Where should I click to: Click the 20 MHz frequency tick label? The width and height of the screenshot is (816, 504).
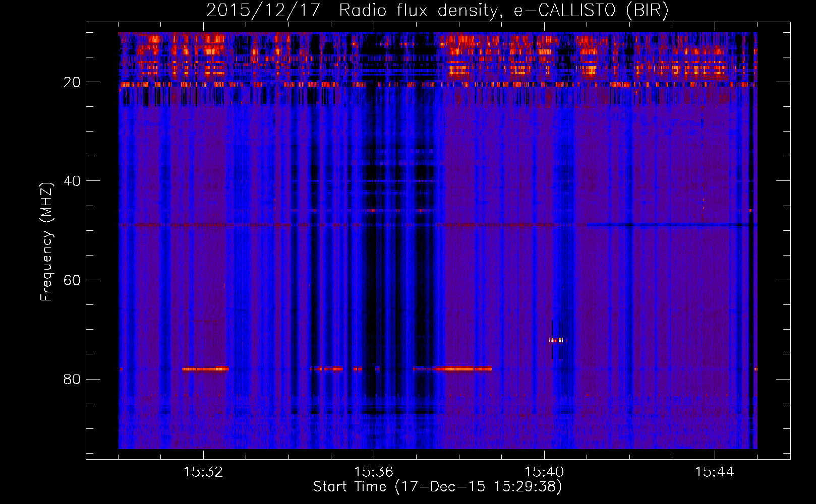coord(73,82)
